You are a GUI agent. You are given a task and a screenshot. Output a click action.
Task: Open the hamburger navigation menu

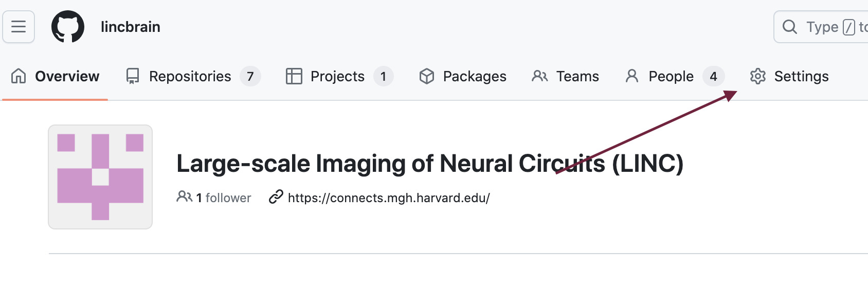click(x=19, y=27)
